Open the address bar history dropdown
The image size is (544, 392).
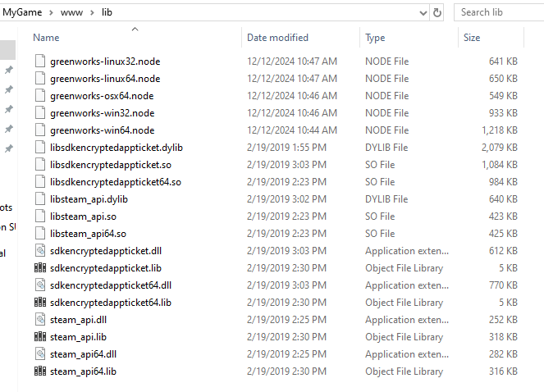(x=423, y=13)
